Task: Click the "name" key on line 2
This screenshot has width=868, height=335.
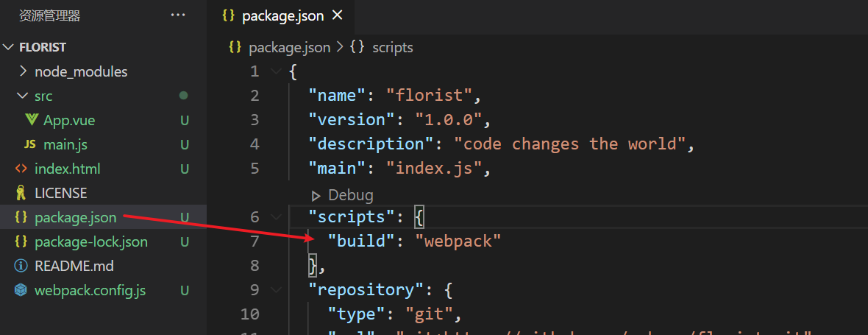Action: [x=337, y=95]
